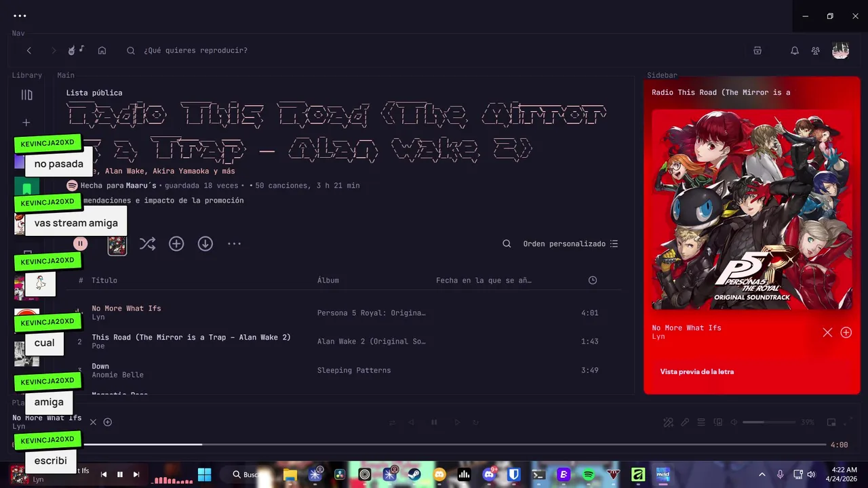This screenshot has height=488, width=868.
Task: Mute with the player volume speaker icon
Action: [734, 422]
